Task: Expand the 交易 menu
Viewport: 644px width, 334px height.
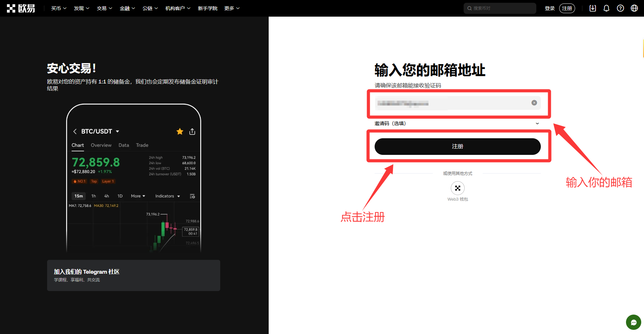Action: (x=104, y=8)
